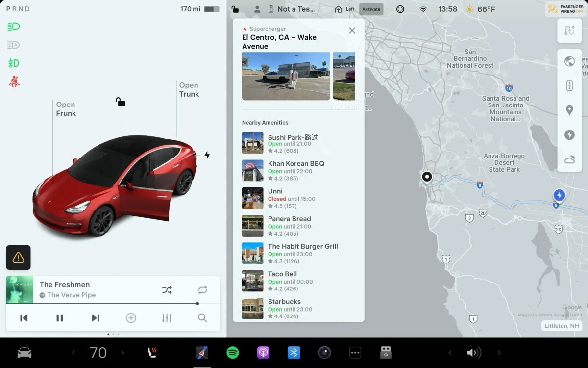Open the audio equalizer settings icon

167,318
